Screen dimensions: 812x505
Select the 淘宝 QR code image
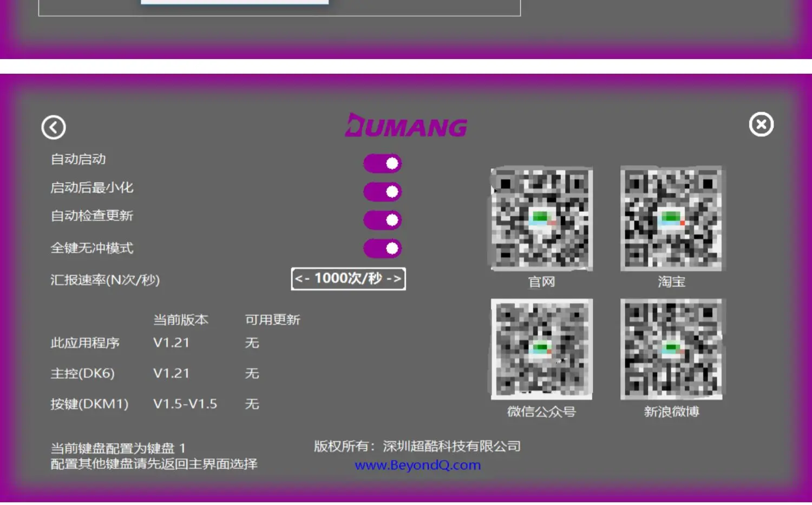point(671,219)
